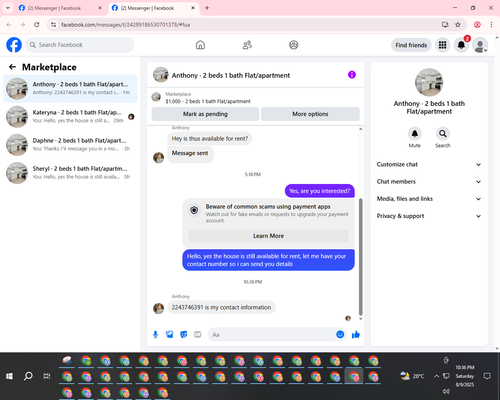Open Anthony conversation in Marketplace list
This screenshot has width=500, height=400.
pos(70,89)
